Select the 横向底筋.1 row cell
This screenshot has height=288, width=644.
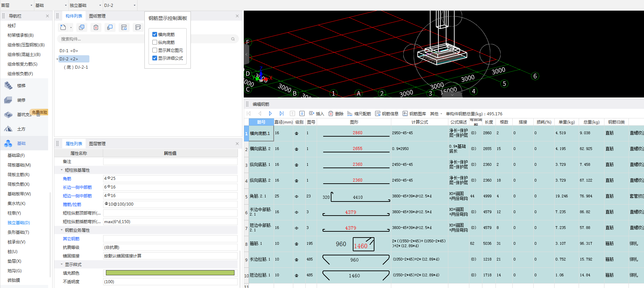(x=261, y=134)
